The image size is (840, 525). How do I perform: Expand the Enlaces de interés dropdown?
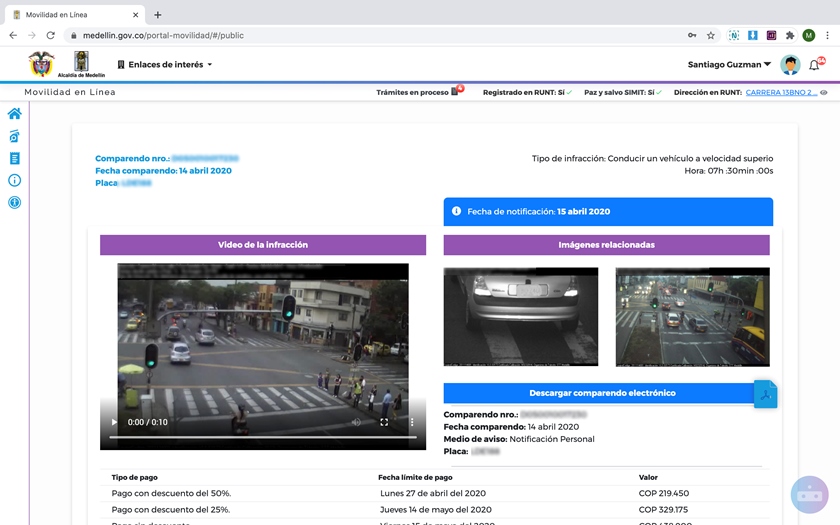(x=165, y=65)
